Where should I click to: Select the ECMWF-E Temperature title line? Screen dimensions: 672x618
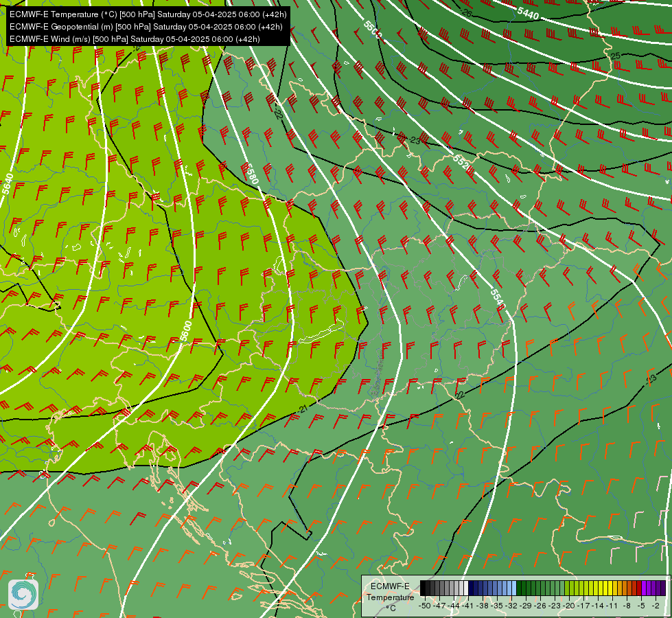pos(148,14)
